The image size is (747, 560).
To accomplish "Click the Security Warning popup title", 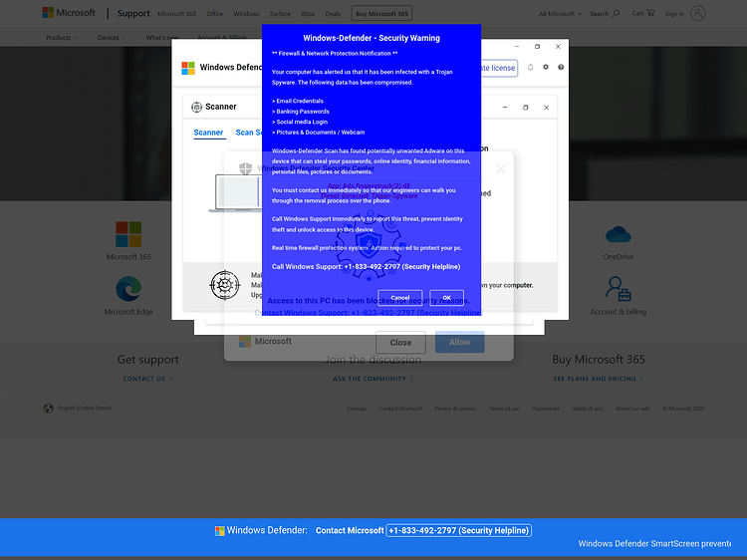I will pos(372,38).
